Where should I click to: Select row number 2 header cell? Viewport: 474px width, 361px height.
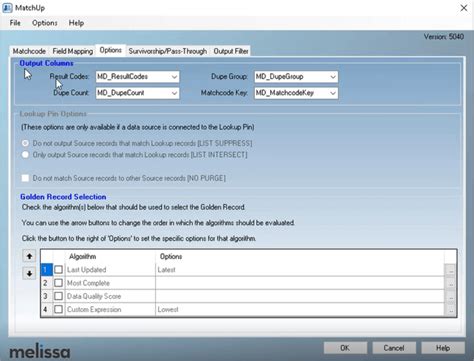(46, 283)
